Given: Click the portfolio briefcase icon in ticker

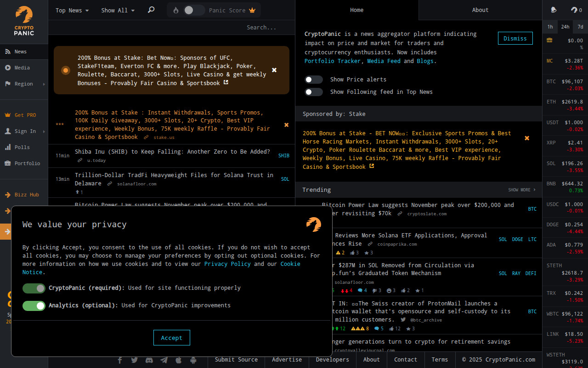Looking at the screenshot, I should 549,40.
